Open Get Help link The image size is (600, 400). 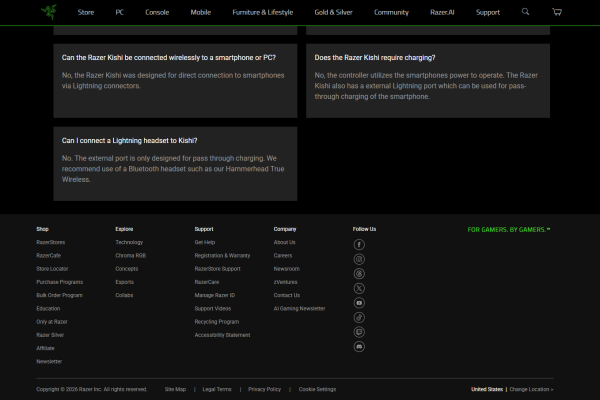(205, 242)
